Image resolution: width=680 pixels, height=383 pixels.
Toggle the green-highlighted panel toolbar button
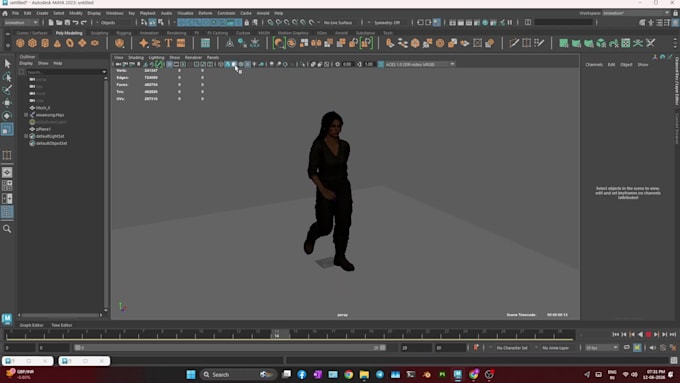click(159, 64)
